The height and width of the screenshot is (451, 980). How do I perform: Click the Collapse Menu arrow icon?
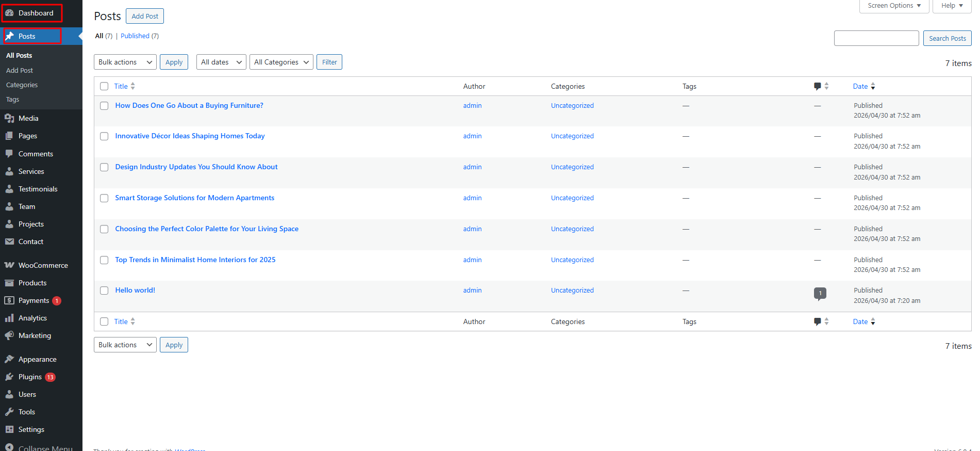(x=9, y=447)
